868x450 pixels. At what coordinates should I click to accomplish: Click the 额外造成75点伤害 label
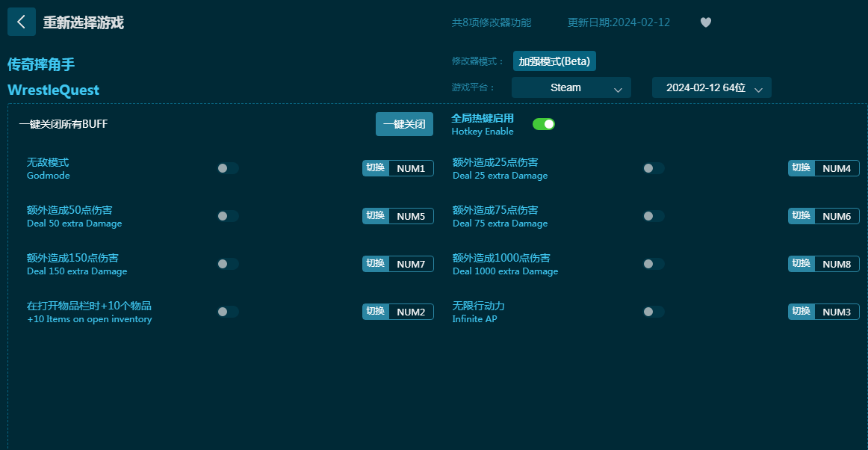[495, 210]
